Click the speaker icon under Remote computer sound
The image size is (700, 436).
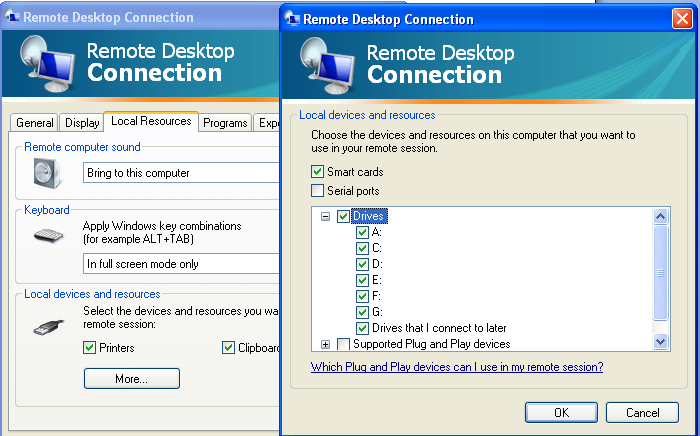point(47,174)
